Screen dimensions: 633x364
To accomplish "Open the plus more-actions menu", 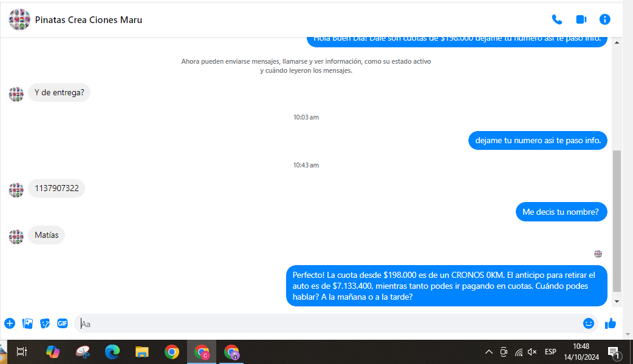I will point(10,323).
